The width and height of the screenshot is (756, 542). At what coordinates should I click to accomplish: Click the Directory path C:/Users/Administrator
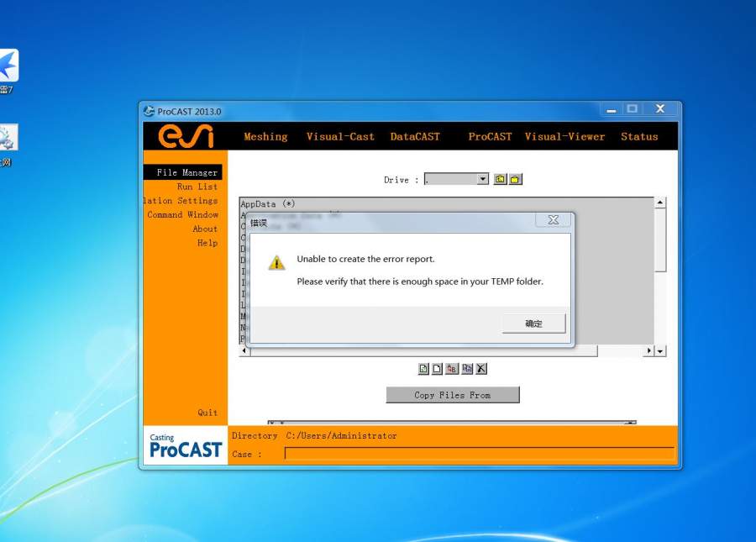click(341, 436)
